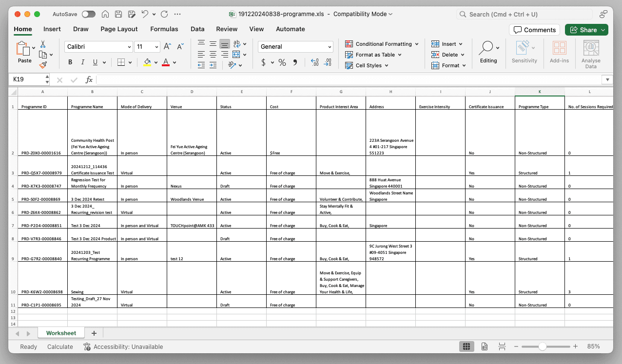Image resolution: width=622 pixels, height=364 pixels.
Task: Click the Search field in title bar
Action: 524,14
